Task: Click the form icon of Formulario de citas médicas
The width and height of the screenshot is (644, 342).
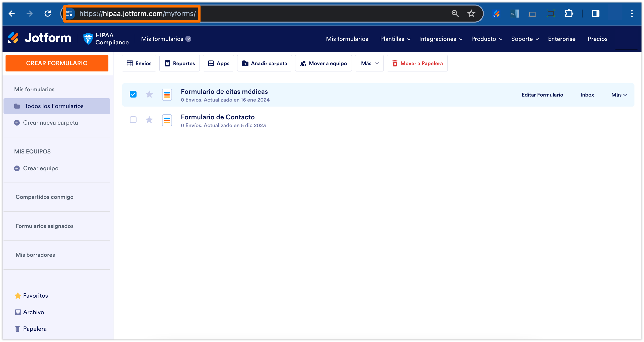Action: pos(167,95)
